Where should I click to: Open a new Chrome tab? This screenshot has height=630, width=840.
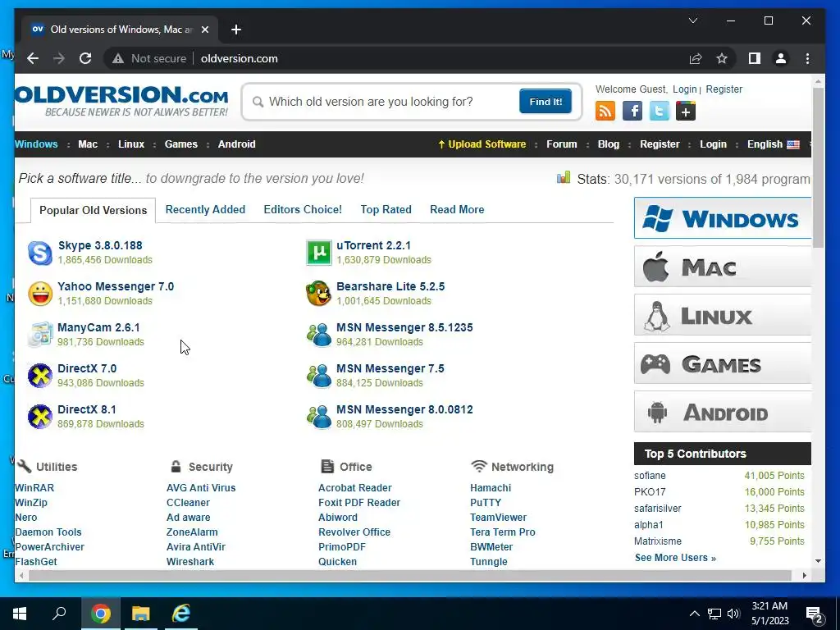[236, 30]
